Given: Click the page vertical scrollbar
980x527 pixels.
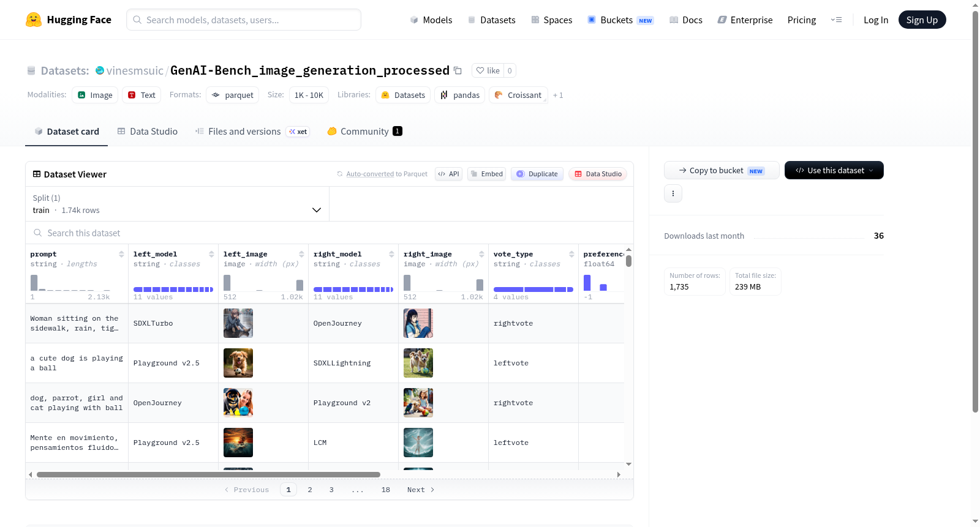Looking at the screenshot, I should click(x=975, y=211).
